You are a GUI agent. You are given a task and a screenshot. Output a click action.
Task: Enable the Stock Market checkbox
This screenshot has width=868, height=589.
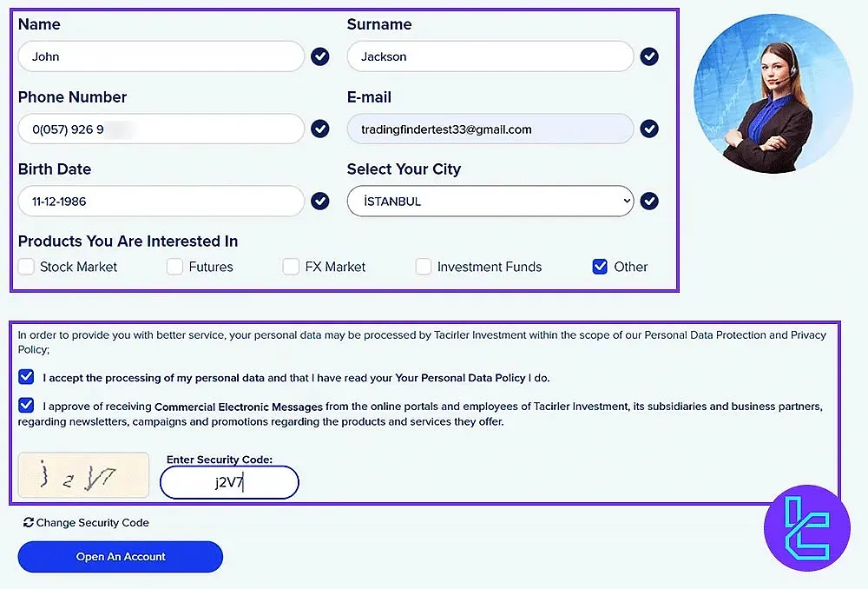25,267
